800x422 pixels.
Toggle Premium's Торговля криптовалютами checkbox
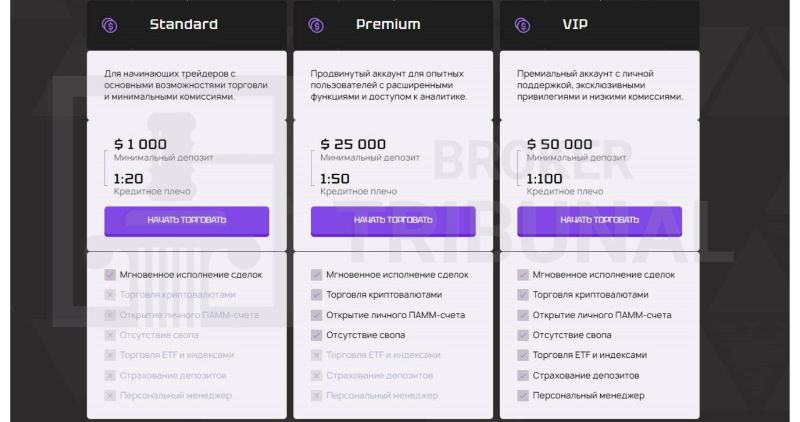click(x=316, y=295)
